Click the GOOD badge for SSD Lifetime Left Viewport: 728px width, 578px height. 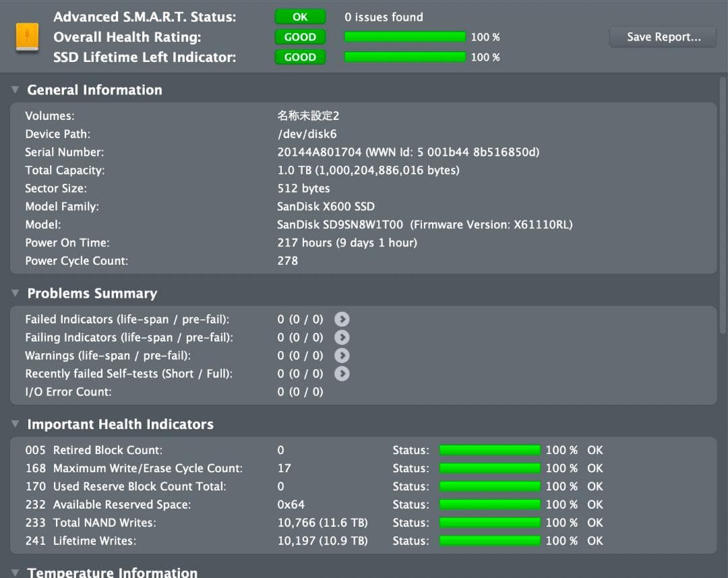[x=300, y=57]
